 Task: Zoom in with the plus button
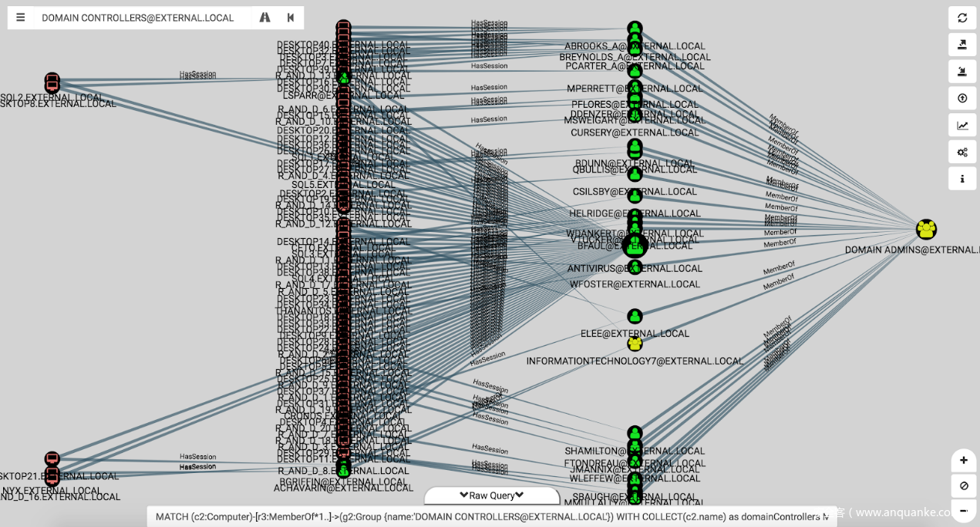tap(964, 461)
